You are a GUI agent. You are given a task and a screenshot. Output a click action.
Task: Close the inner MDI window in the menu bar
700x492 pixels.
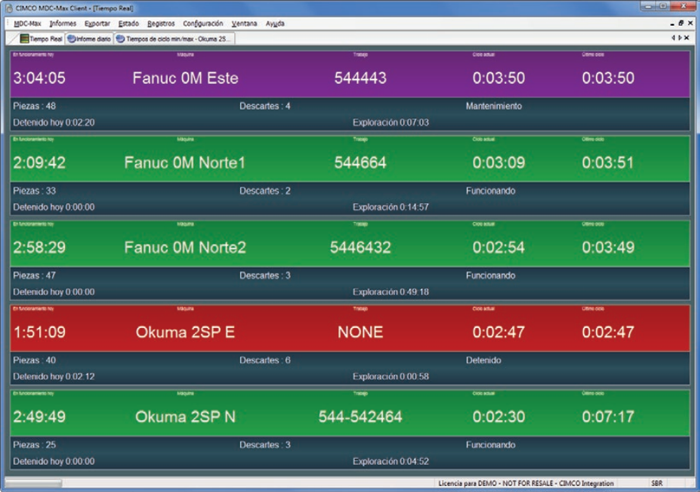point(690,23)
